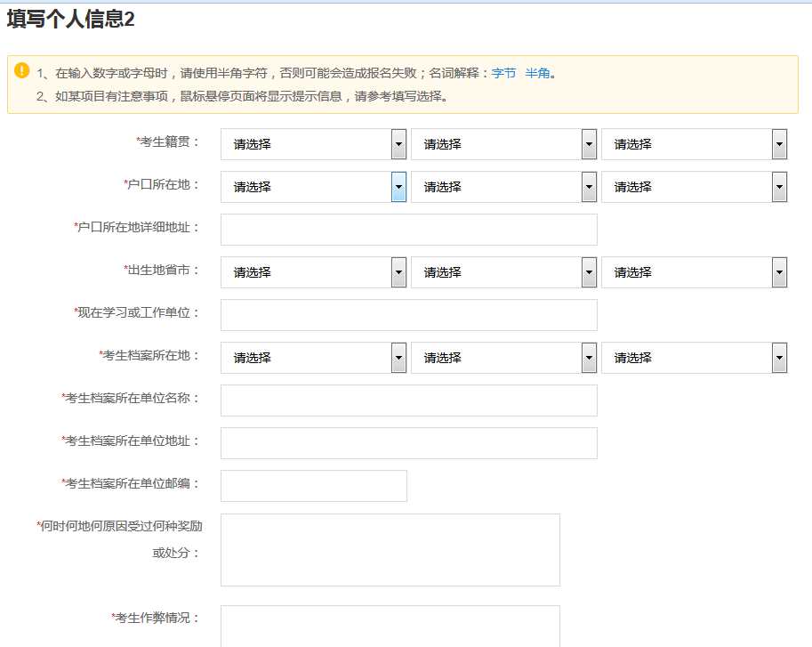812x647 pixels.
Task: Expand third 考生档案所在地 dropdown
Action: pyautogui.click(x=694, y=358)
